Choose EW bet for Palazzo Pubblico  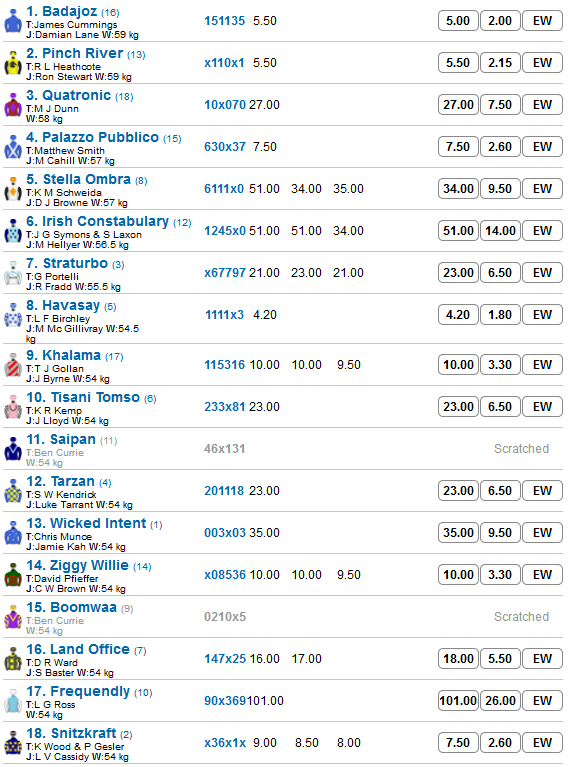point(542,147)
